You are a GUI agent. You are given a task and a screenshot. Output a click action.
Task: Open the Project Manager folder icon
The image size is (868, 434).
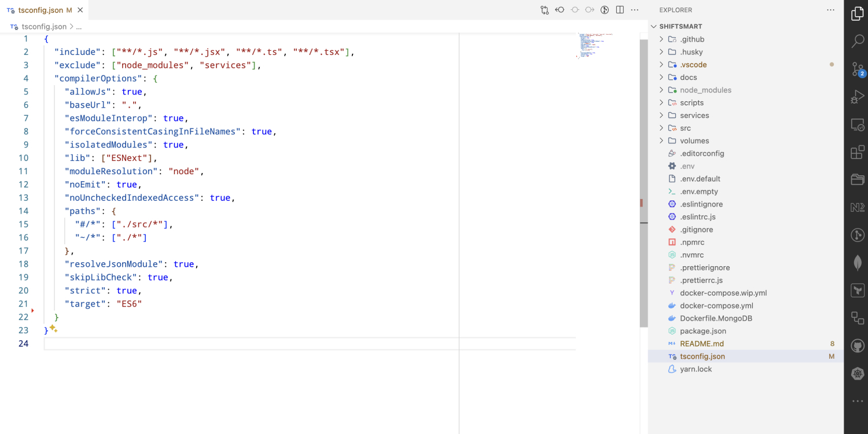tap(857, 179)
